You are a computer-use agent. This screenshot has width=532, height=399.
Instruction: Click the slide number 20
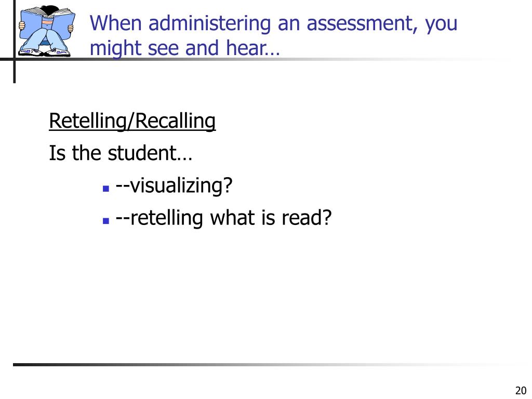521,390
